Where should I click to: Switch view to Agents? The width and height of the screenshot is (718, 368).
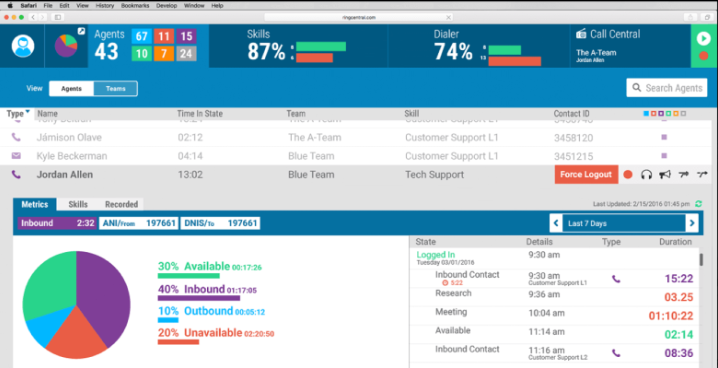[71, 89]
